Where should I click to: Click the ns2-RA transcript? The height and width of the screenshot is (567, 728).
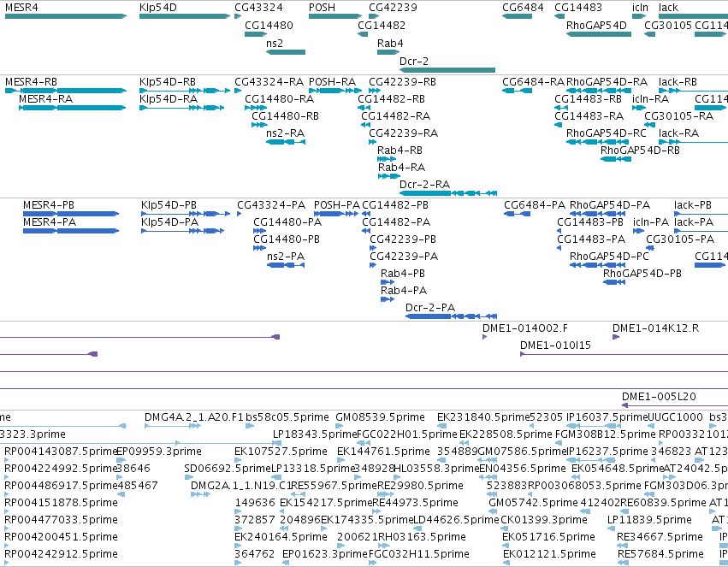pos(286,141)
